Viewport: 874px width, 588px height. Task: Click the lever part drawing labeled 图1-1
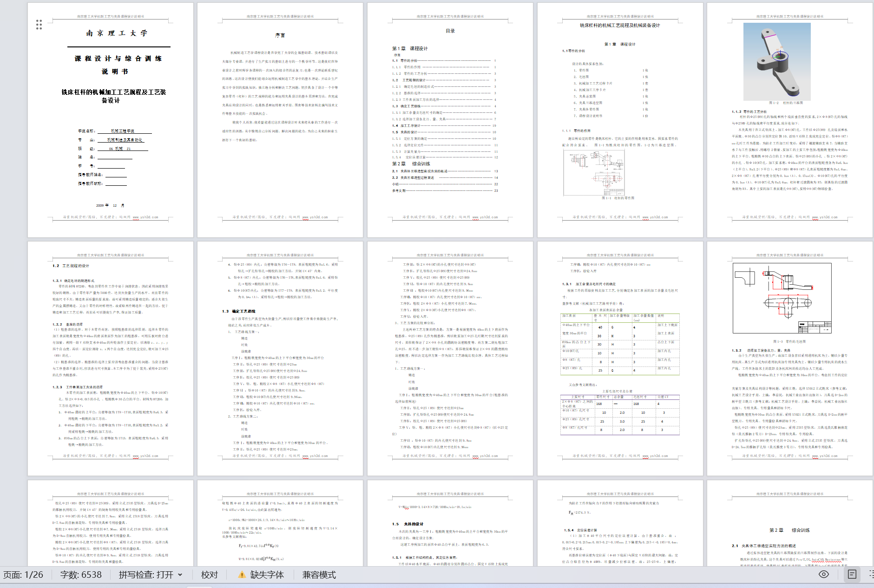coord(594,172)
